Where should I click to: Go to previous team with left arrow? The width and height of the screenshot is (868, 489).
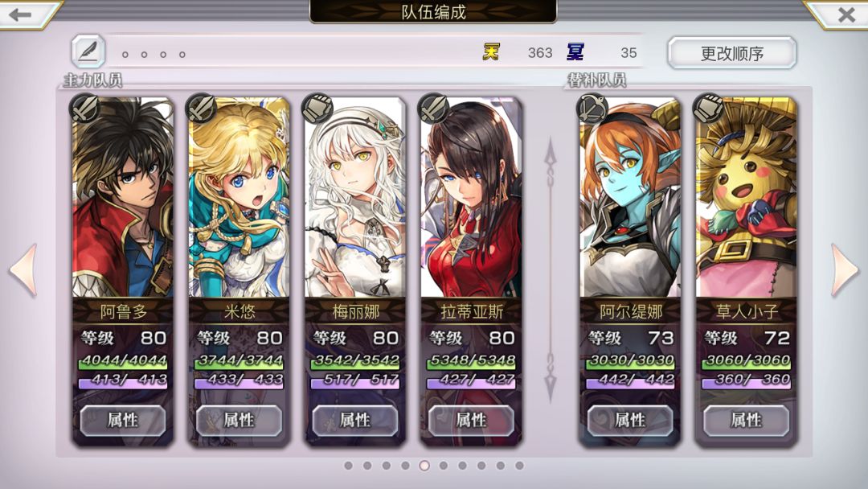point(23,269)
